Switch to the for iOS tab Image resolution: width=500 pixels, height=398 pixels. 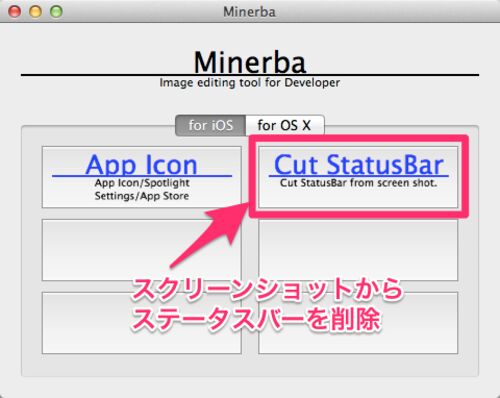point(211,125)
